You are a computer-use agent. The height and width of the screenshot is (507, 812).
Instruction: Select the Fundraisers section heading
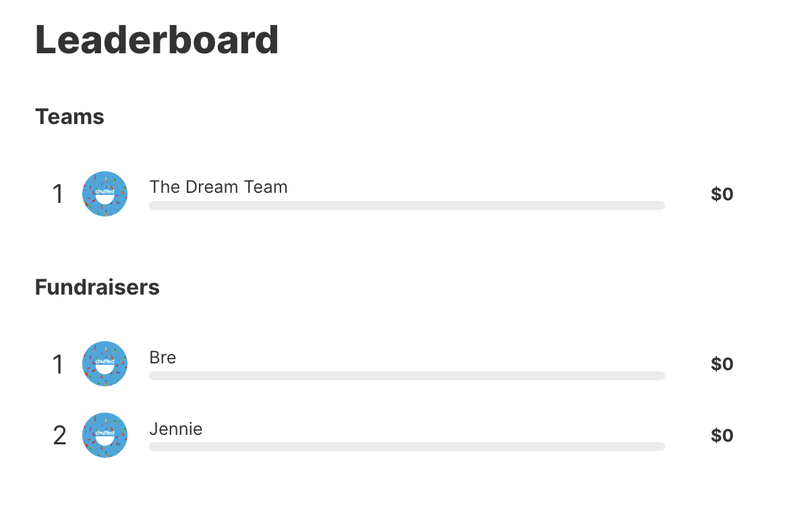[97, 287]
